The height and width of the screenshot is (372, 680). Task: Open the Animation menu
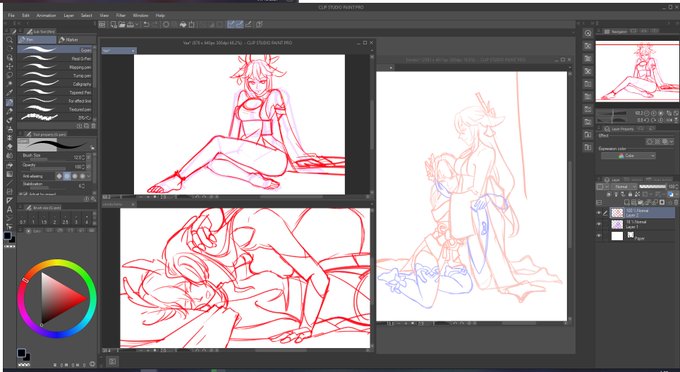pos(46,15)
